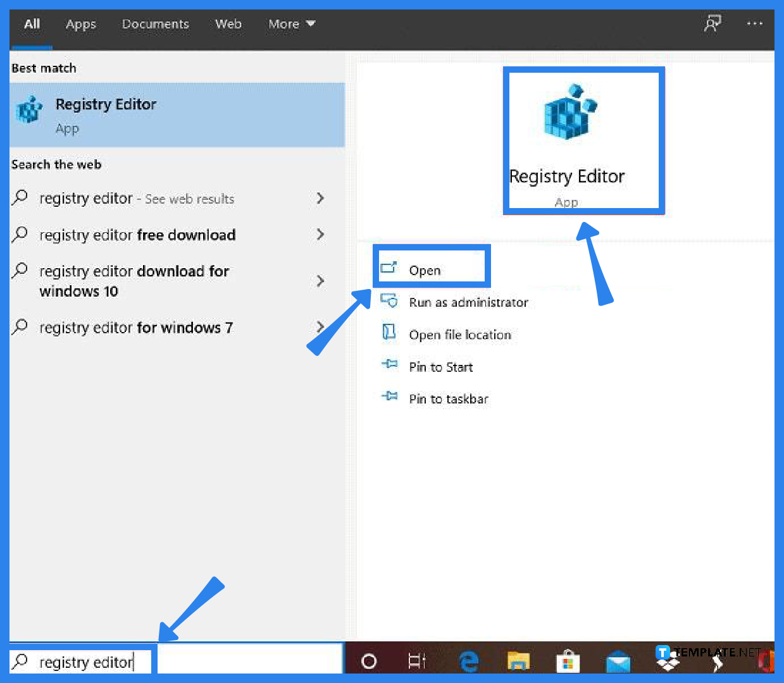Image resolution: width=784 pixels, height=683 pixels.
Task: Expand 'registry editor free download' suggestion chevron
Action: coord(320,235)
